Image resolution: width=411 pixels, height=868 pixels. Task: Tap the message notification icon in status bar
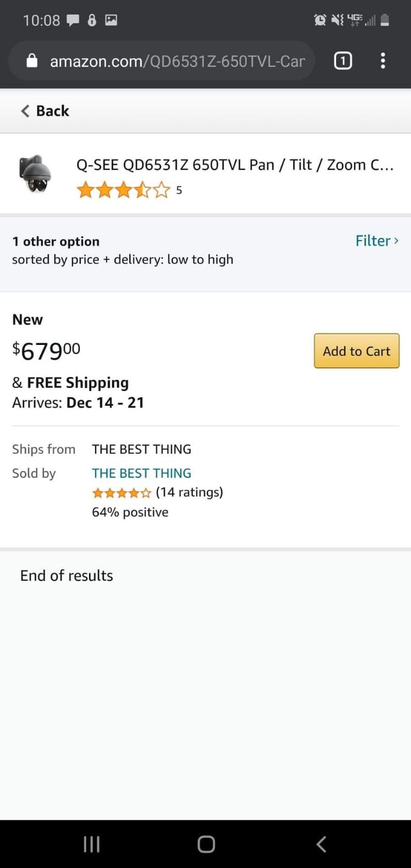point(73,21)
